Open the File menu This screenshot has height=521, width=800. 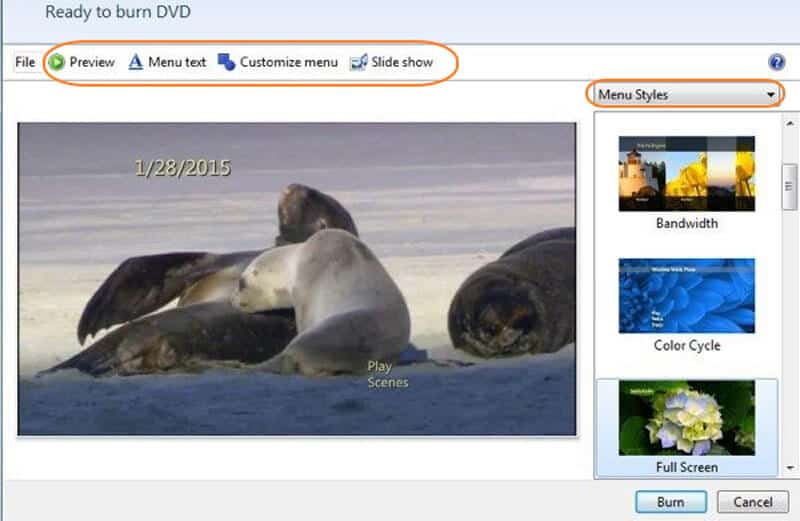tap(25, 62)
